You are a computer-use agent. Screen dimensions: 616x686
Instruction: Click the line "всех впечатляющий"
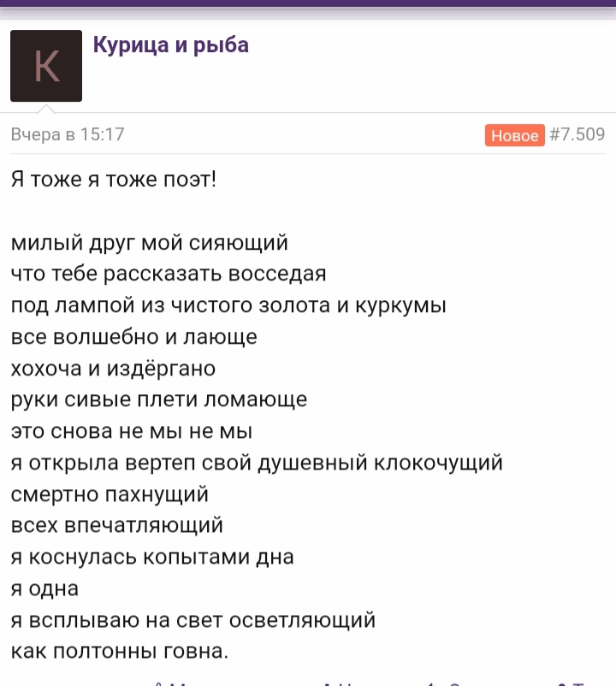point(117,525)
